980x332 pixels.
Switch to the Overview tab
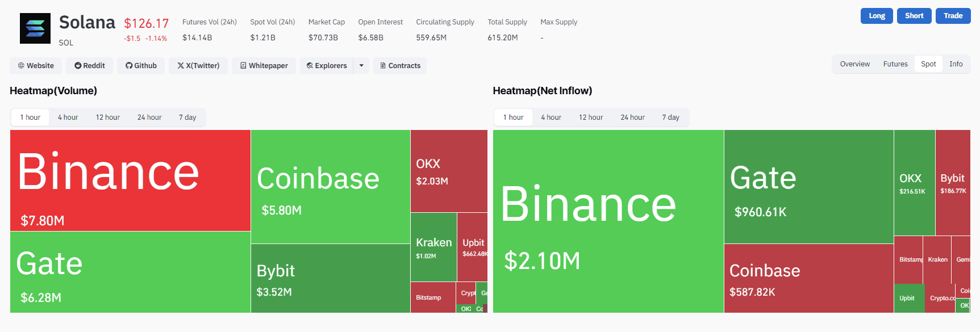854,64
